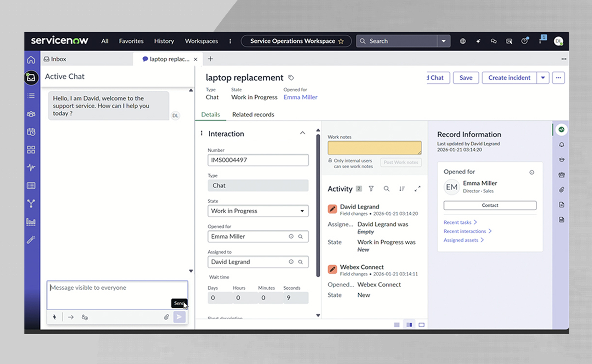The width and height of the screenshot is (592, 364).
Task: Open the Workspaces menu
Action: pyautogui.click(x=201, y=41)
